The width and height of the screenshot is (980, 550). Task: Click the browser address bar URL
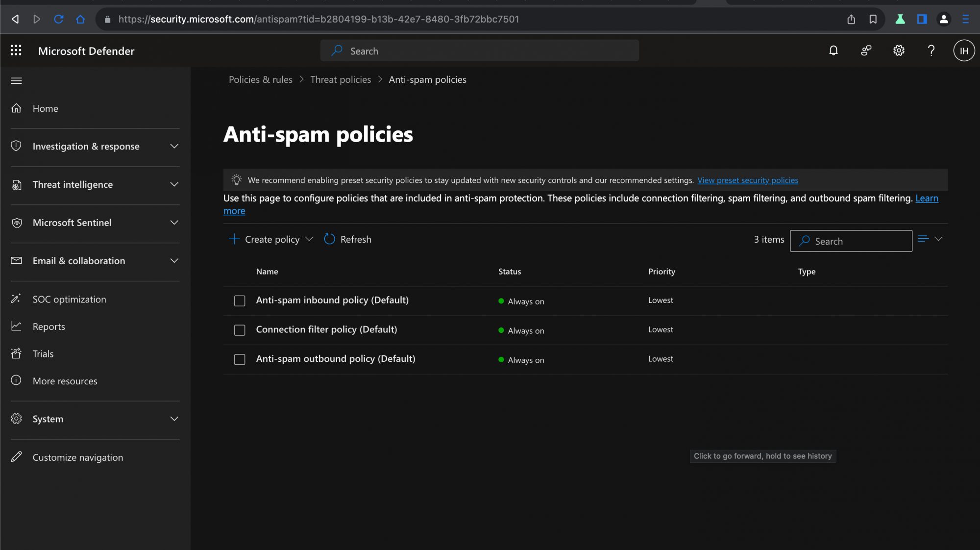click(318, 19)
